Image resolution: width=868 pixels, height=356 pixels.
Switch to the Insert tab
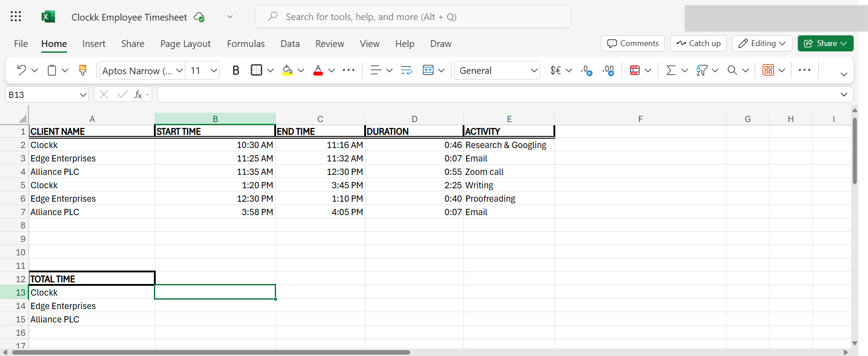point(94,44)
